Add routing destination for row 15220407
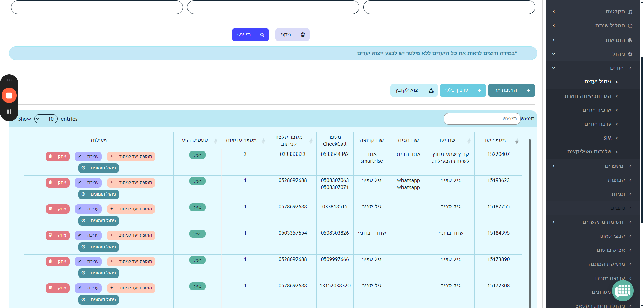The height and width of the screenshot is (308, 644). 131,157
